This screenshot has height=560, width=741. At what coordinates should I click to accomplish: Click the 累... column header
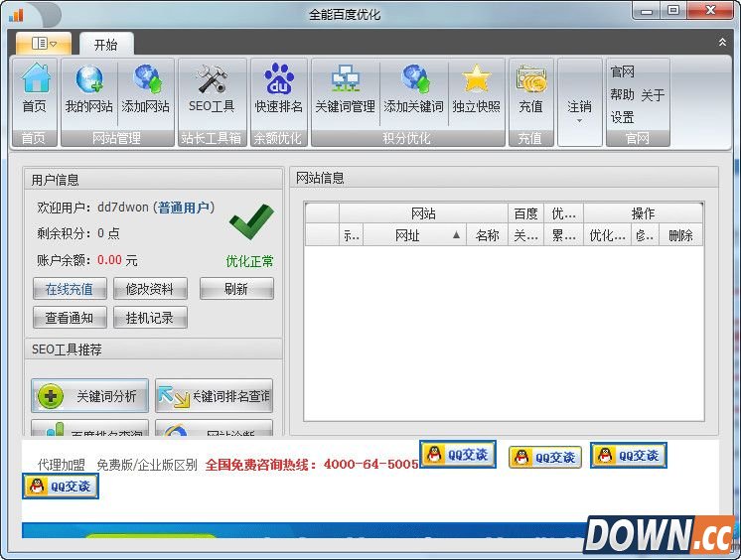(564, 235)
